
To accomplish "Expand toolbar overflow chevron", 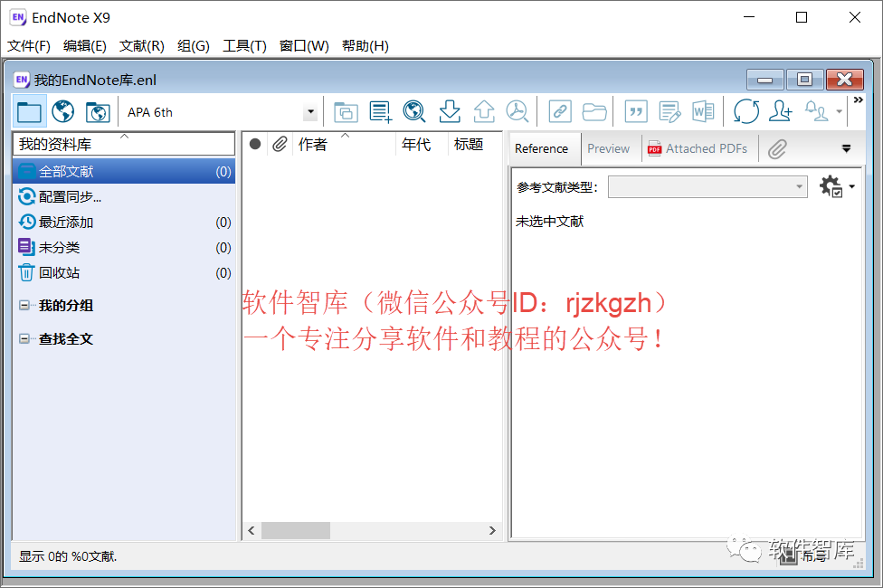I will 859,100.
